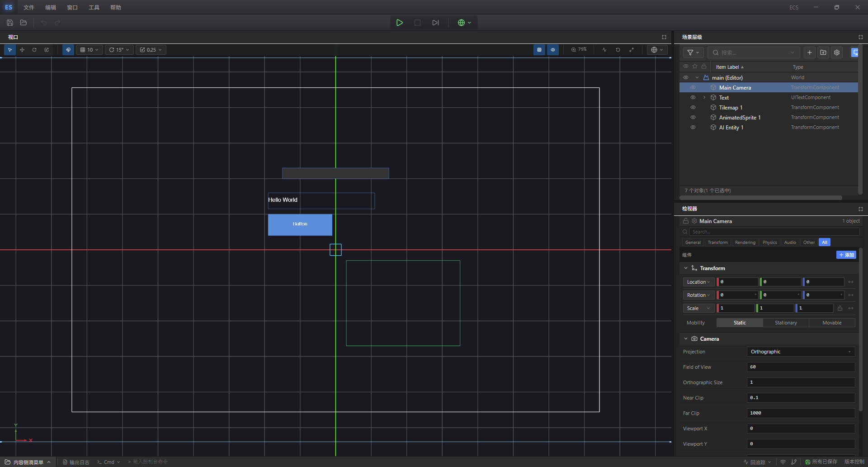Set Mobility to Movable for Main Camera
Image resolution: width=868 pixels, height=467 pixels.
(x=832, y=323)
